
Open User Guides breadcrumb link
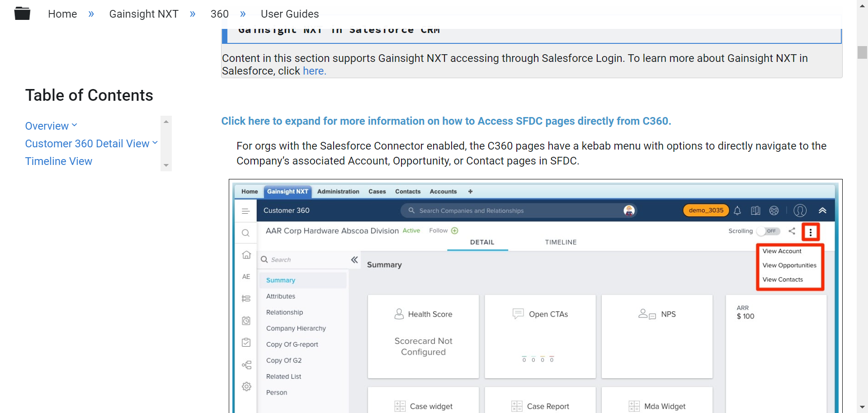pos(290,14)
